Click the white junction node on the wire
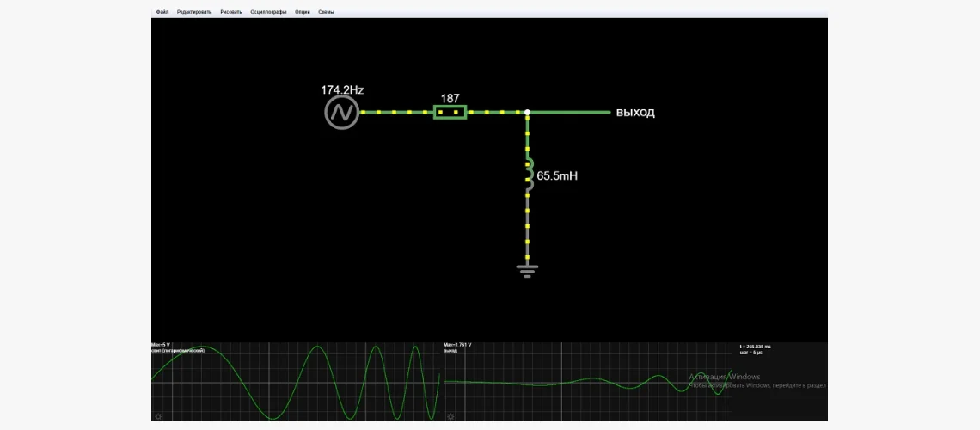980x430 pixels. pos(528,112)
